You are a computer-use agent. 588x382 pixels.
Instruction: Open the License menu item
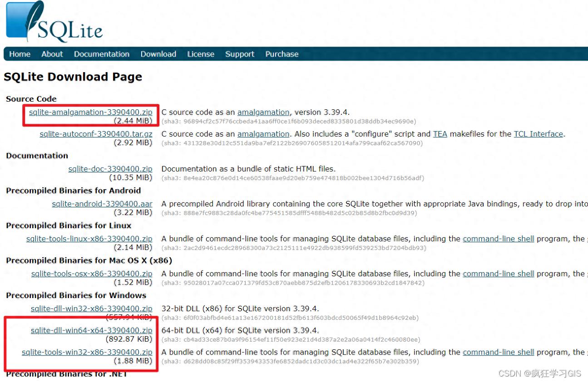coord(201,54)
